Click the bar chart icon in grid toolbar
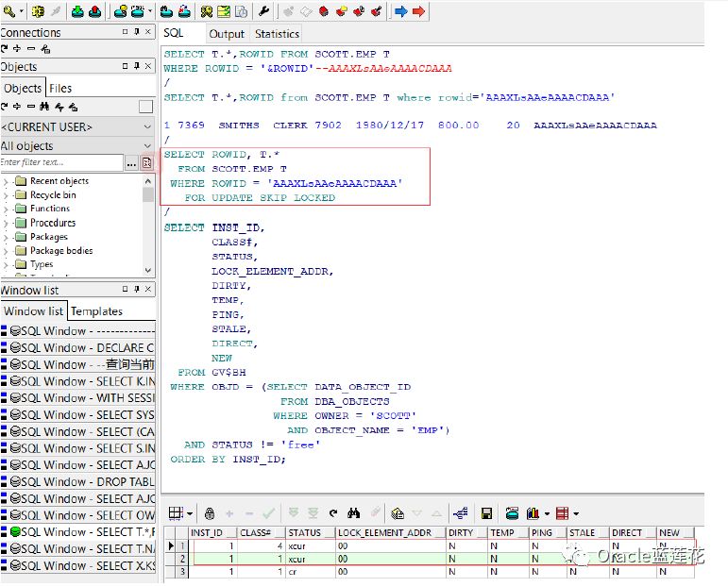The image size is (728, 587). (534, 513)
